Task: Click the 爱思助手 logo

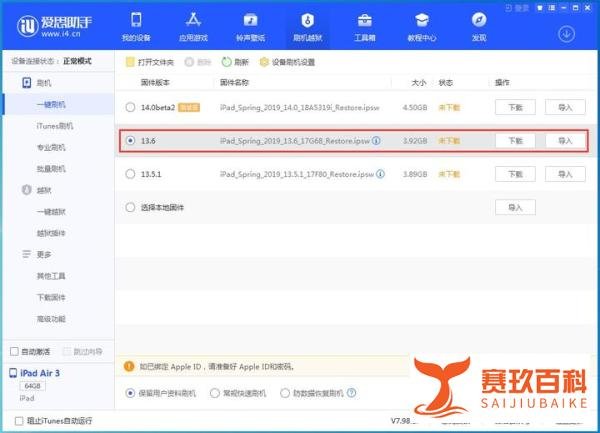Action: tap(54, 26)
